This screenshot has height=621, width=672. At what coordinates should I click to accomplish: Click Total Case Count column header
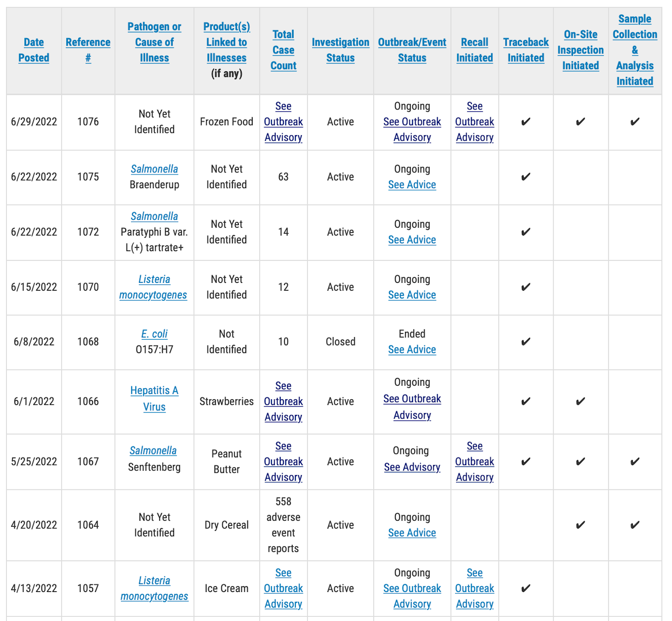tap(283, 50)
